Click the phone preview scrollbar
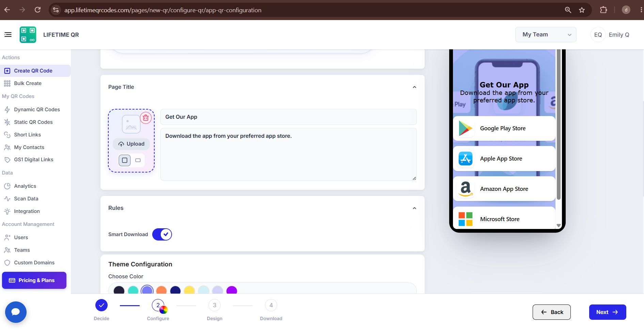The width and height of the screenshot is (644, 330). 559,124
